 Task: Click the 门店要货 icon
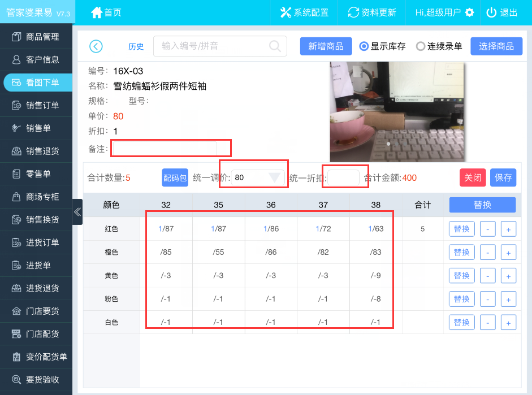coord(16,311)
